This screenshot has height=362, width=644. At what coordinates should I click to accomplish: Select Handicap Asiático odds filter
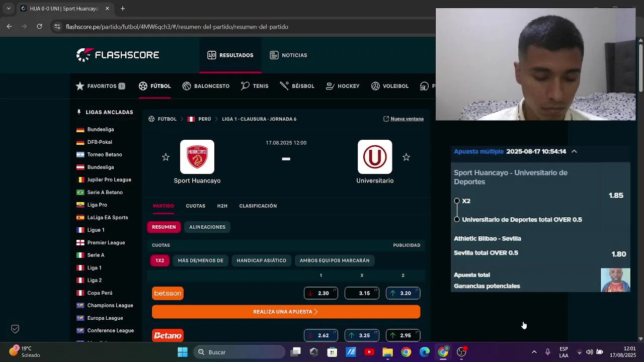click(262, 260)
